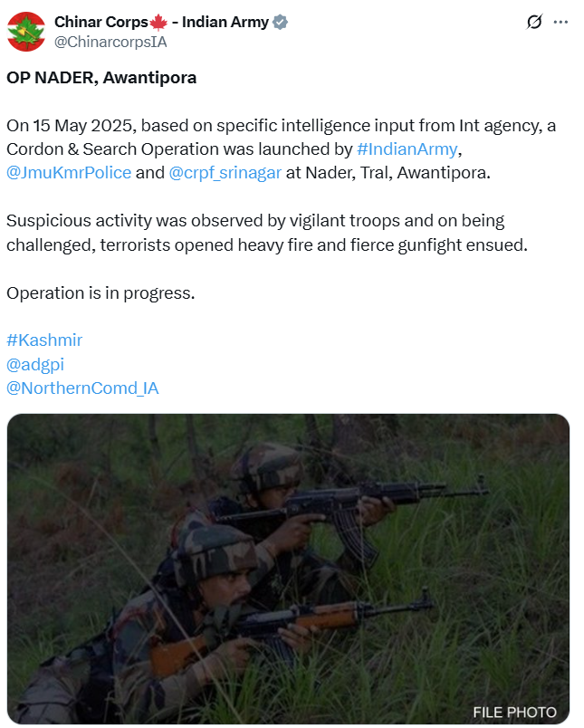Click the Grok slashed-circle icon
Screen dimensions: 584x728
534,22
